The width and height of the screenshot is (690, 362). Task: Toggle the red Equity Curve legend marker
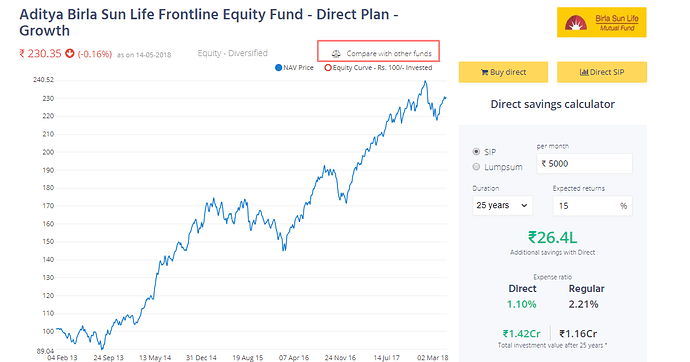(328, 68)
